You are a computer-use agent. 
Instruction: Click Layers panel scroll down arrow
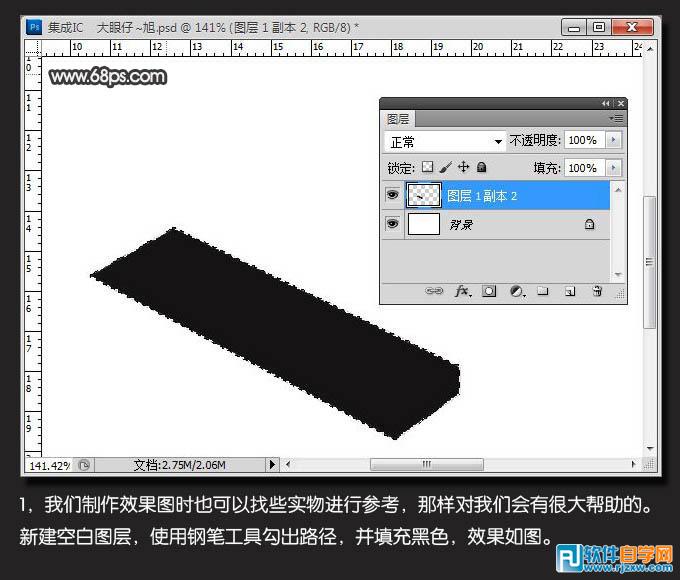618,274
